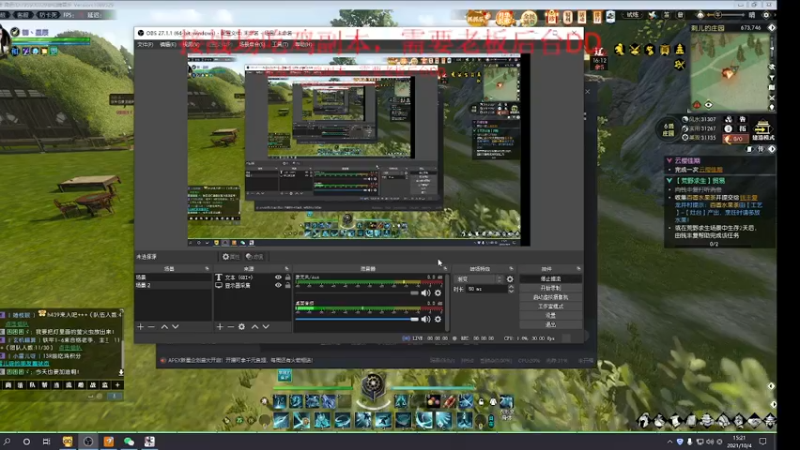Pop out the Scenes dock
Viewport: 800px width, 450px height.
click(x=207, y=268)
